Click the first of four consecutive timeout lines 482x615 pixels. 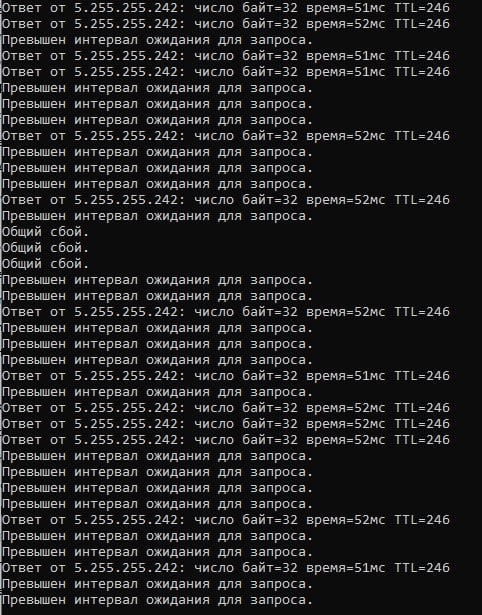(x=157, y=456)
